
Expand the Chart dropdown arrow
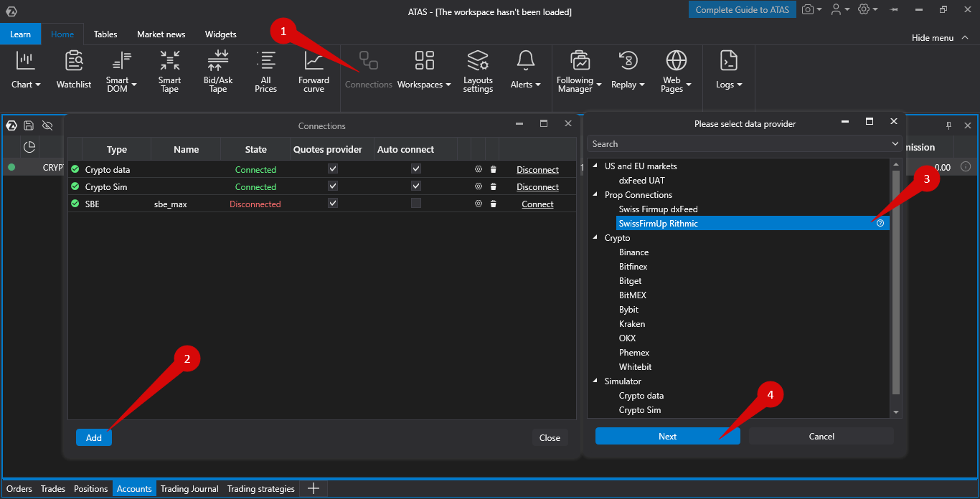[x=38, y=85]
